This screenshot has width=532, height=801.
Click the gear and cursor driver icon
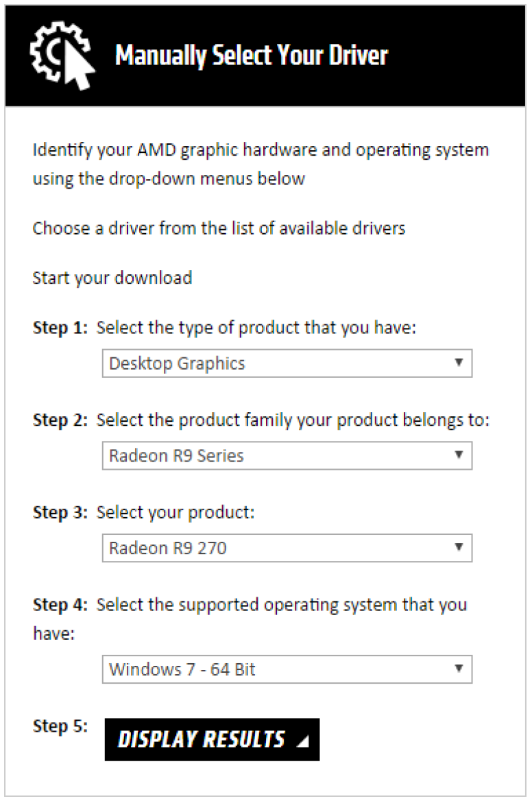click(62, 55)
